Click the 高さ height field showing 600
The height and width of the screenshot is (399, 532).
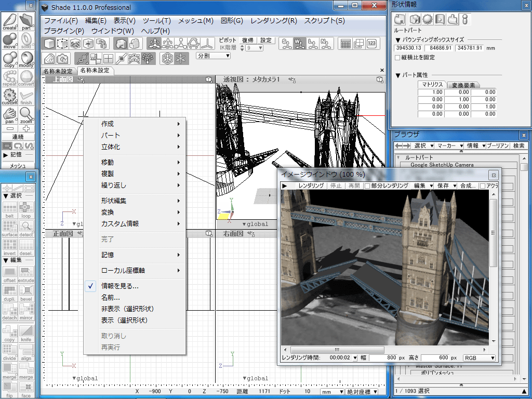coord(435,357)
